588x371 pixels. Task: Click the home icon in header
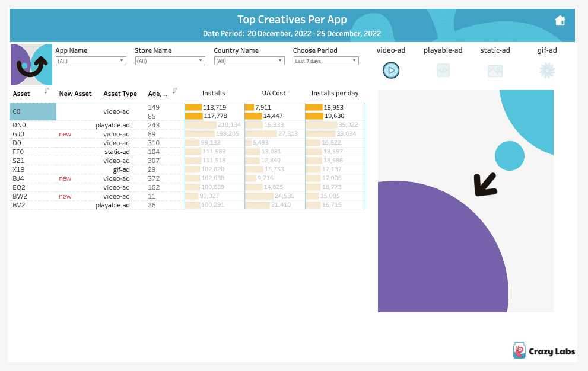pos(560,21)
